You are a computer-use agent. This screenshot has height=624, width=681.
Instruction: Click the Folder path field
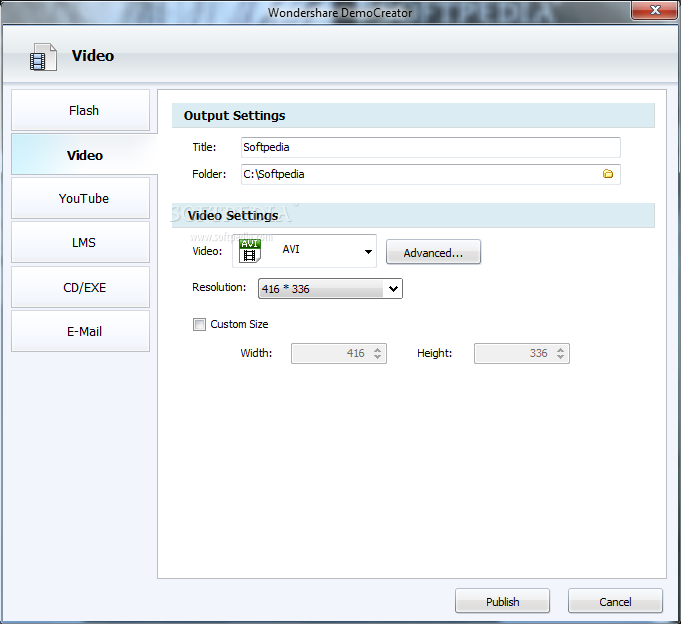[x=430, y=174]
